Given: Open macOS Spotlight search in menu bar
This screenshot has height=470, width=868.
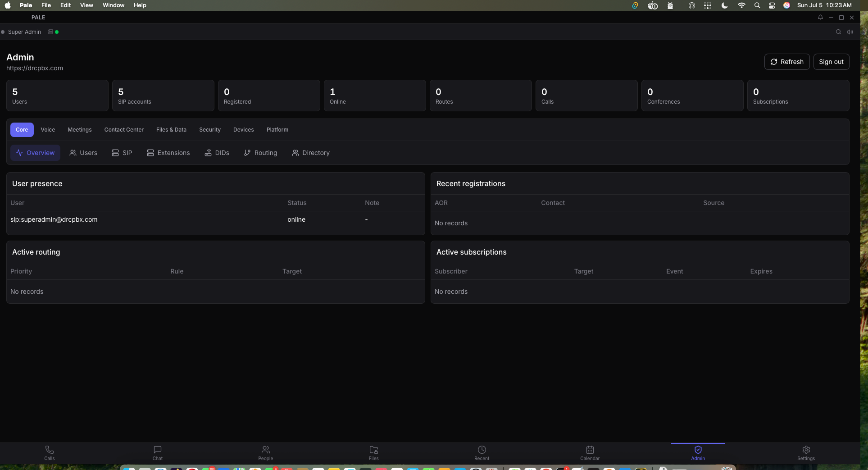Looking at the screenshot, I should (x=757, y=5).
